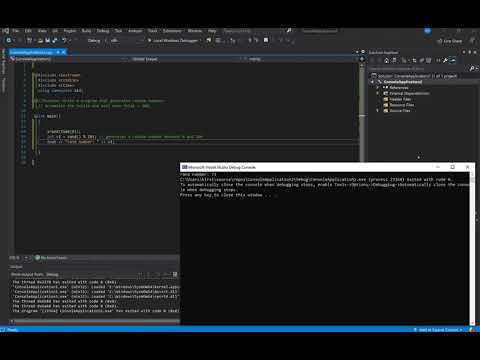Click the user account badge icon
Image resolution: width=480 pixels, height=360 pixels.
[428, 31]
